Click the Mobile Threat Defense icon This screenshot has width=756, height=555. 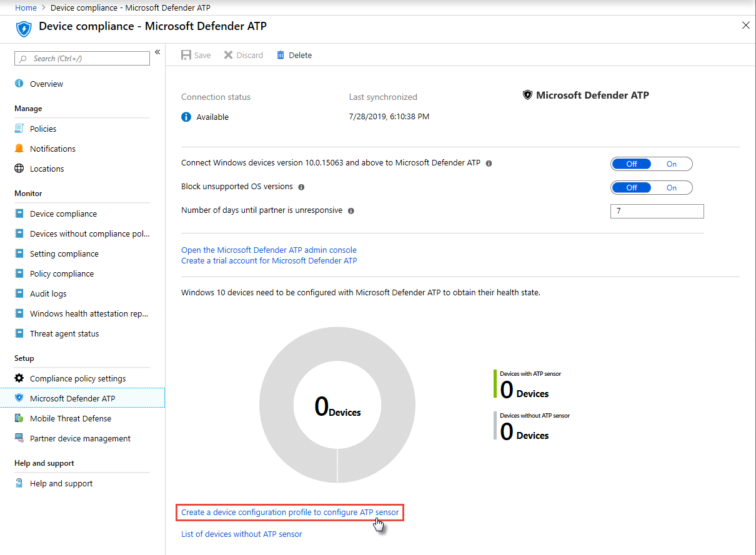19,418
